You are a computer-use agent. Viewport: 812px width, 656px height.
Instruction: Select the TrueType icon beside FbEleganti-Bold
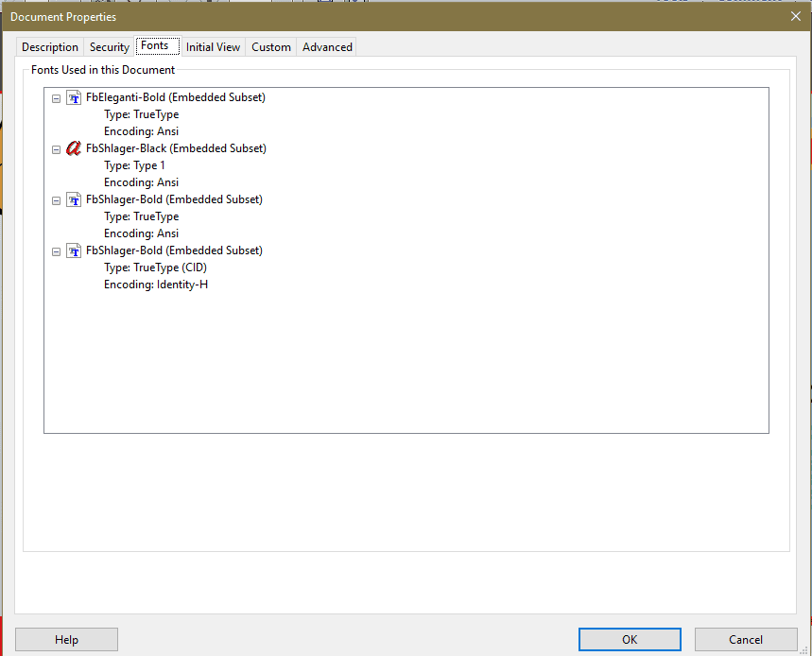tap(74, 98)
